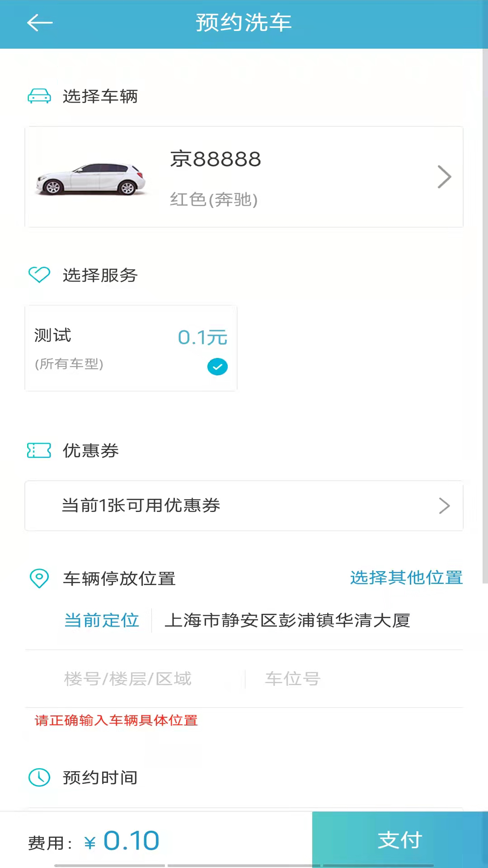Tap the back arrow icon
The width and height of the screenshot is (488, 868).
click(x=40, y=23)
